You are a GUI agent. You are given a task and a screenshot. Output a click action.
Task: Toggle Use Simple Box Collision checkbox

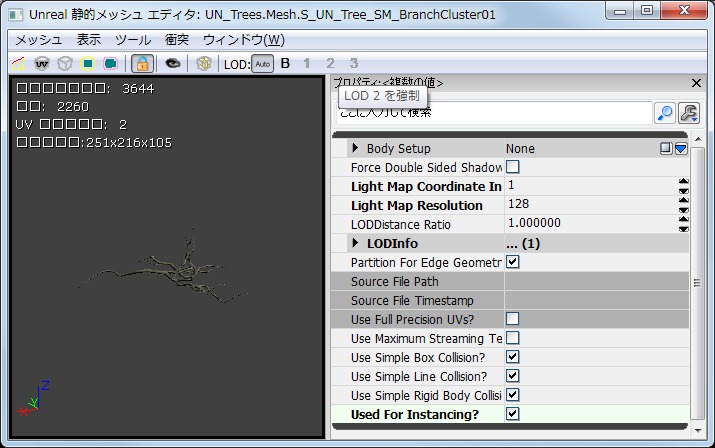pos(513,357)
